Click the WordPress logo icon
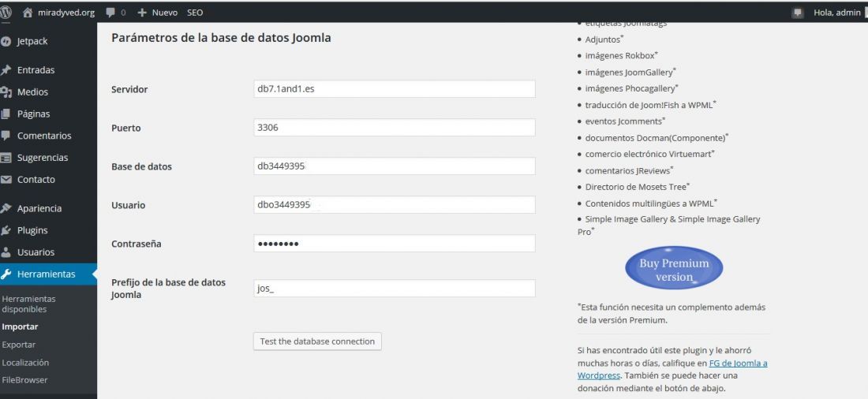 tap(6, 12)
